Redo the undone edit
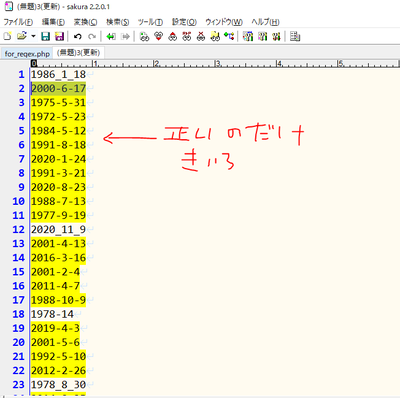The width and height of the screenshot is (400, 398). click(x=92, y=36)
